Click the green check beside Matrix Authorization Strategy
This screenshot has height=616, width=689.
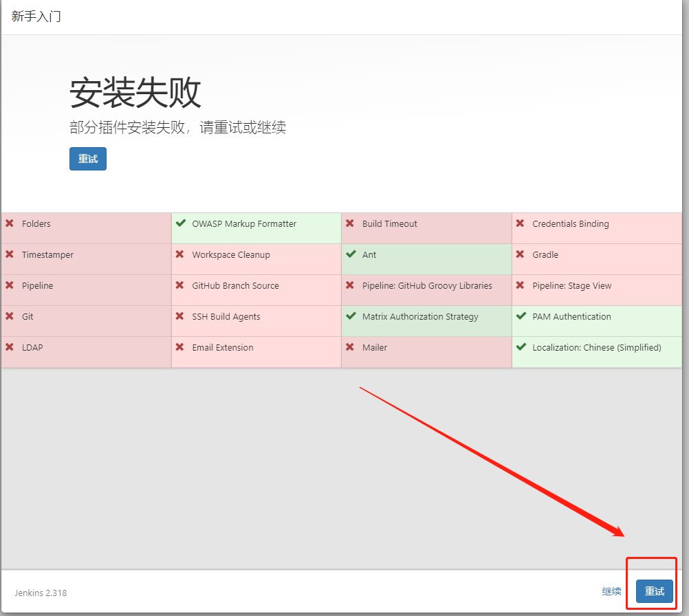351,316
